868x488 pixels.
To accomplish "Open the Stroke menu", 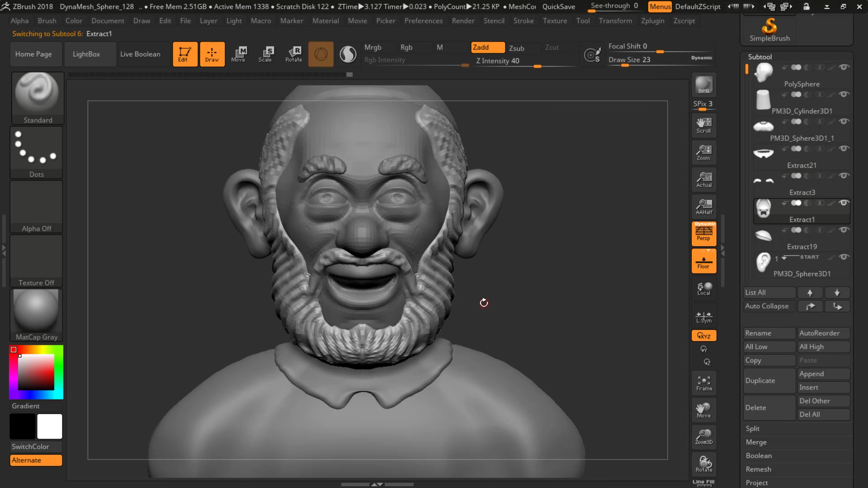I will pyautogui.click(x=523, y=21).
